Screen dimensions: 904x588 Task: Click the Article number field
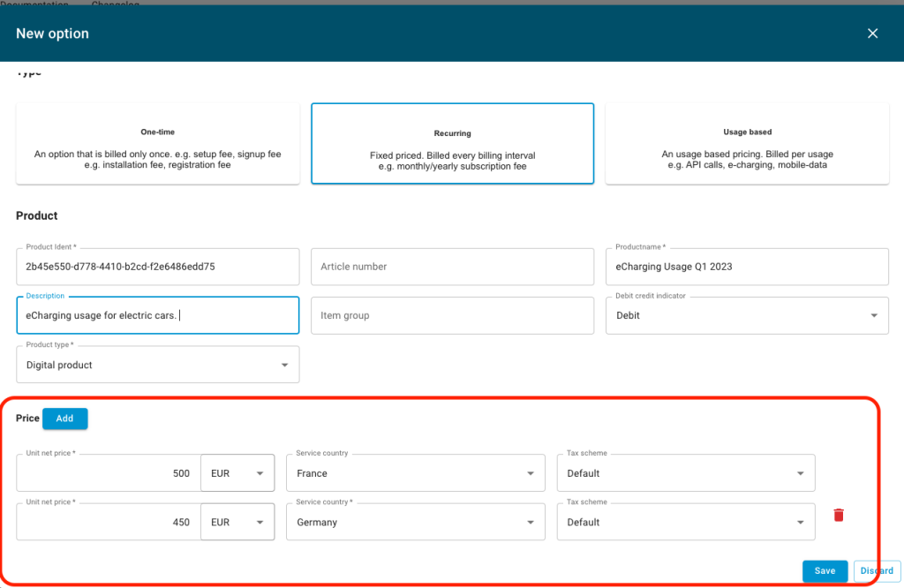pos(453,267)
